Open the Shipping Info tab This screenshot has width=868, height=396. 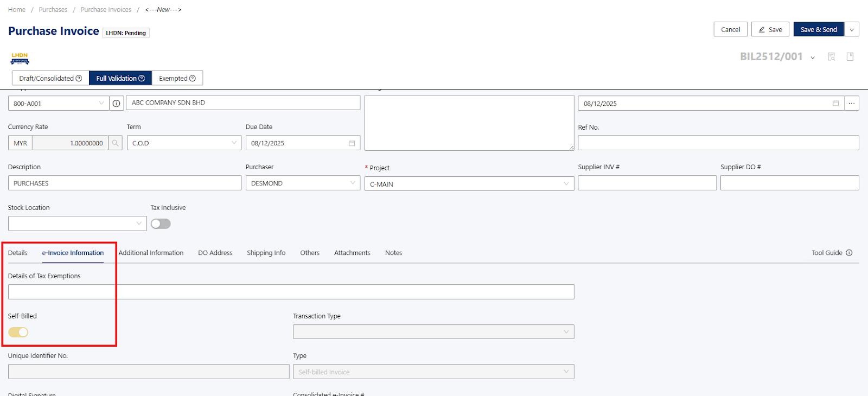tap(266, 253)
